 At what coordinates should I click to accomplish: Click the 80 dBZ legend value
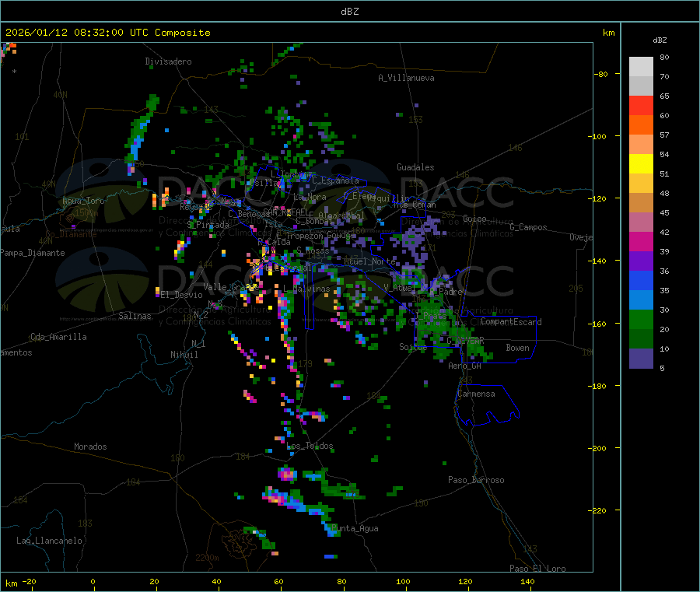(x=664, y=57)
